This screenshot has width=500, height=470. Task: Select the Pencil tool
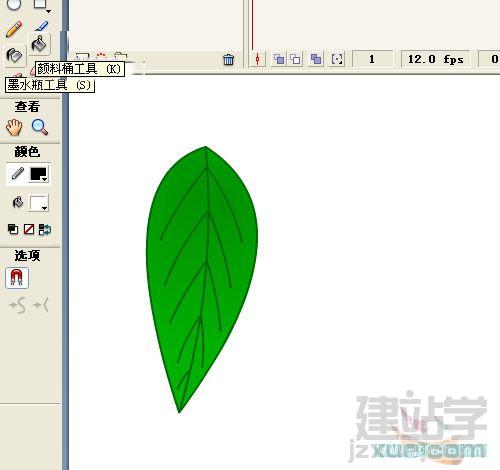(14, 29)
